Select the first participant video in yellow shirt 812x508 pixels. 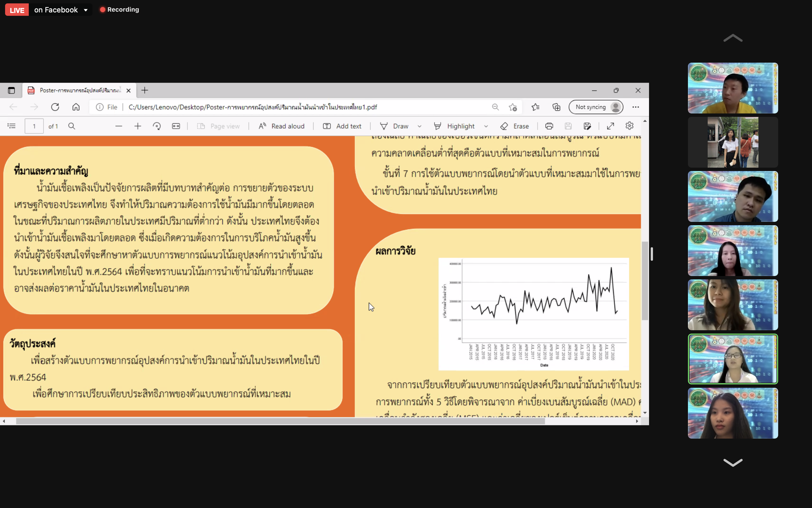tap(733, 88)
